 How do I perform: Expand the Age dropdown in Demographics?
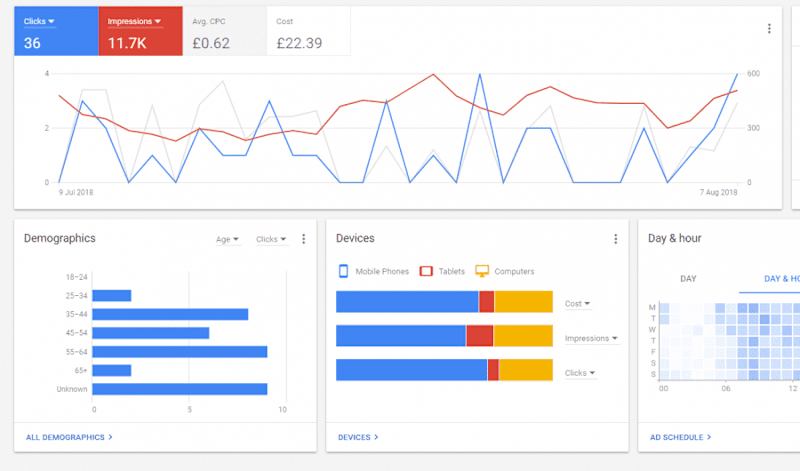pyautogui.click(x=227, y=239)
